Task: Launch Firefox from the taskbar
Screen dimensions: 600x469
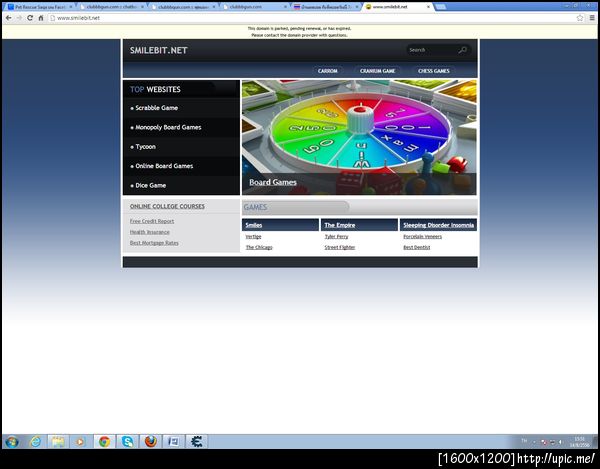Action: pyautogui.click(x=150, y=442)
